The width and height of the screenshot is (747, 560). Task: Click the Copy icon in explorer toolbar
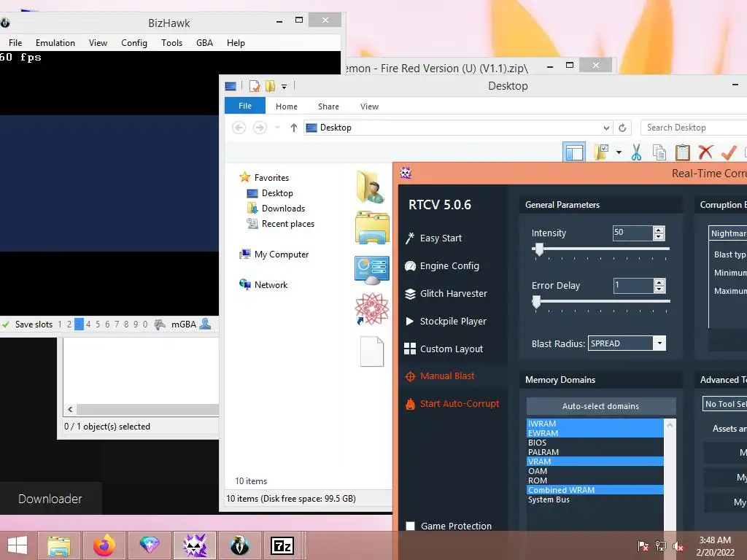pos(659,152)
